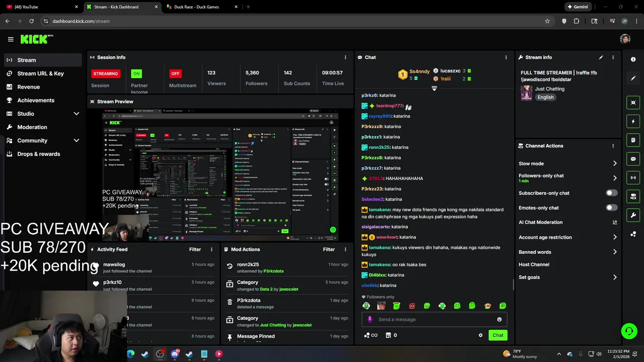Click the three-dots cluster icon in the right rail
Viewport: 644px width, 362px height.
(x=633, y=234)
